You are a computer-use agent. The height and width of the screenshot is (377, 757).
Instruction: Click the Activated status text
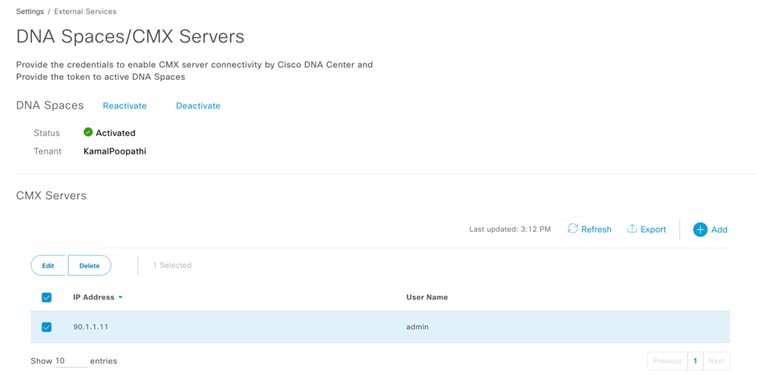point(115,133)
